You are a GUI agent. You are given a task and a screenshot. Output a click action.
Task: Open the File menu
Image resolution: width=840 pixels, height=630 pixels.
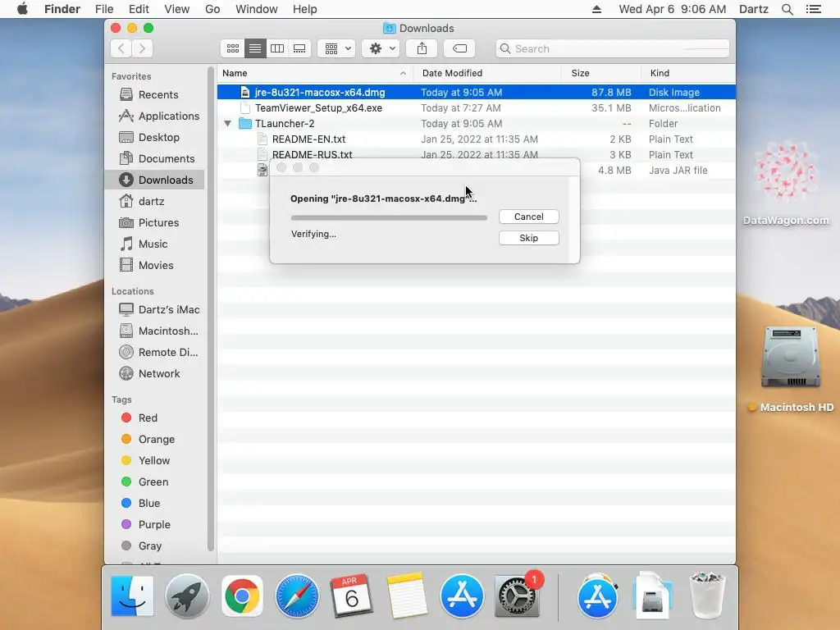(x=104, y=9)
